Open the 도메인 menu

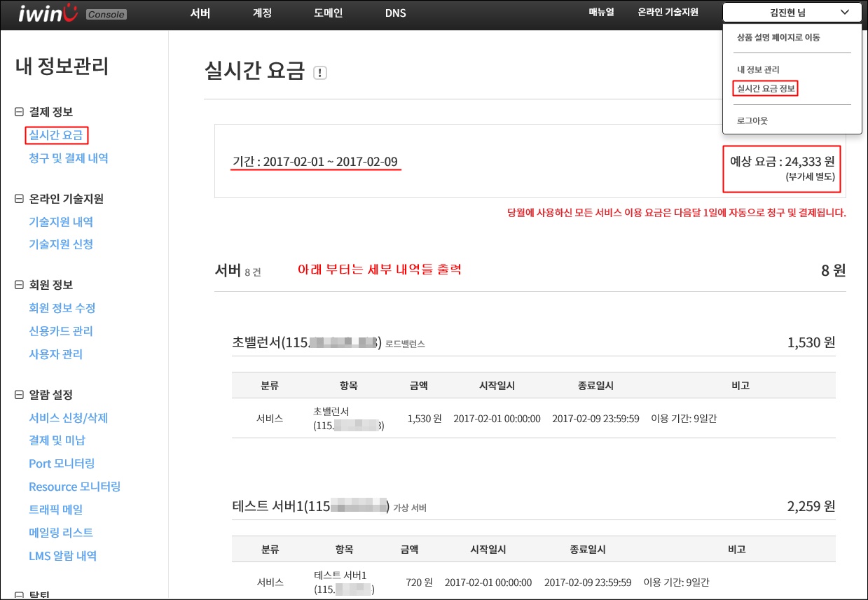click(x=327, y=13)
